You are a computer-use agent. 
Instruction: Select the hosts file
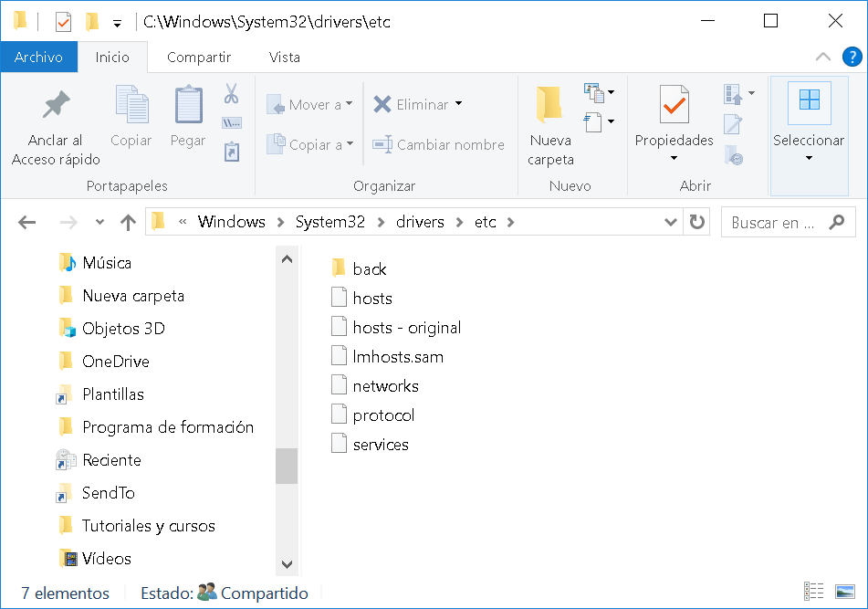pos(362,299)
